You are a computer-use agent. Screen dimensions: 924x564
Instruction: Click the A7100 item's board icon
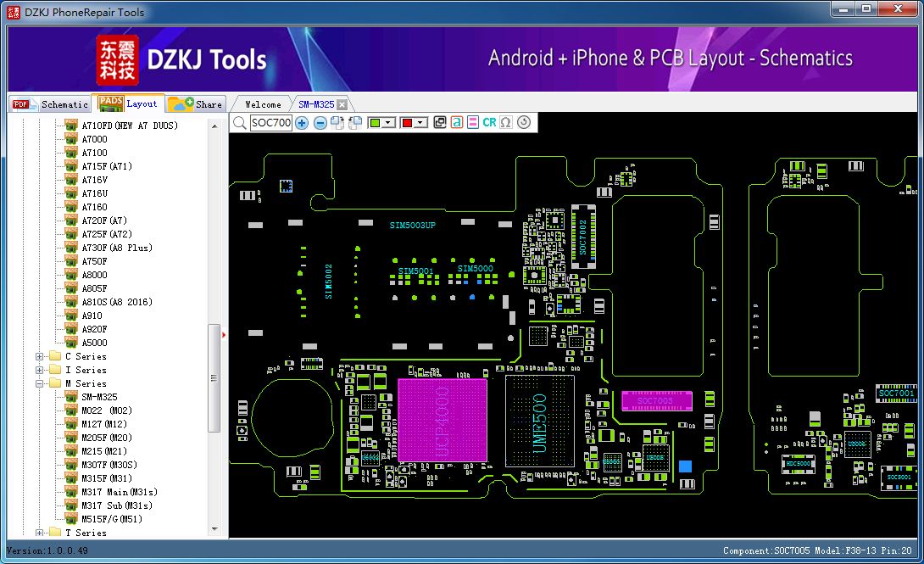coord(71,153)
